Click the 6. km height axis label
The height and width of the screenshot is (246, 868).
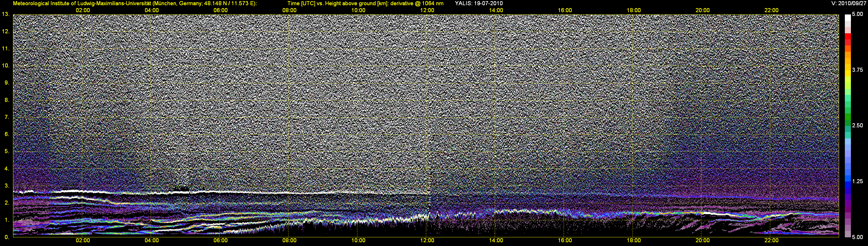[7, 134]
